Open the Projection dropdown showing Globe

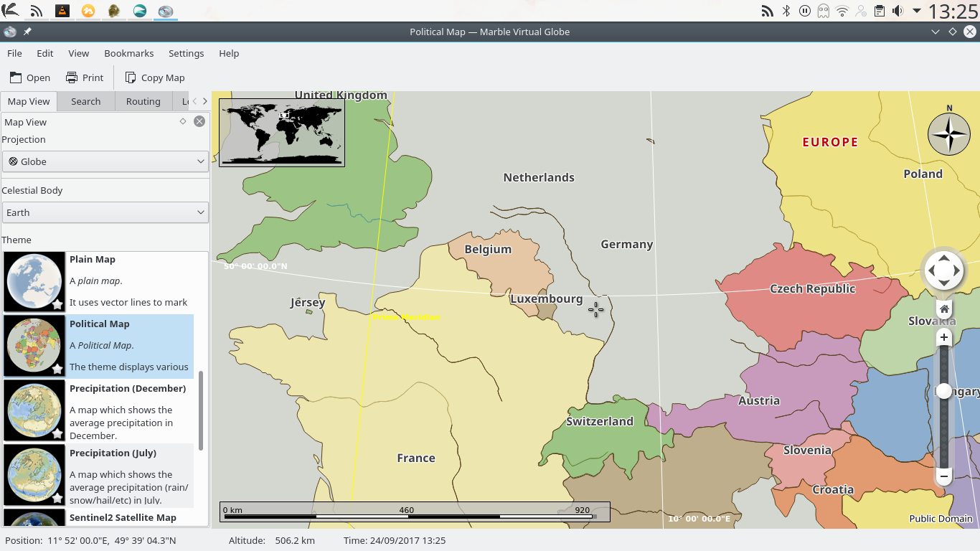(105, 161)
